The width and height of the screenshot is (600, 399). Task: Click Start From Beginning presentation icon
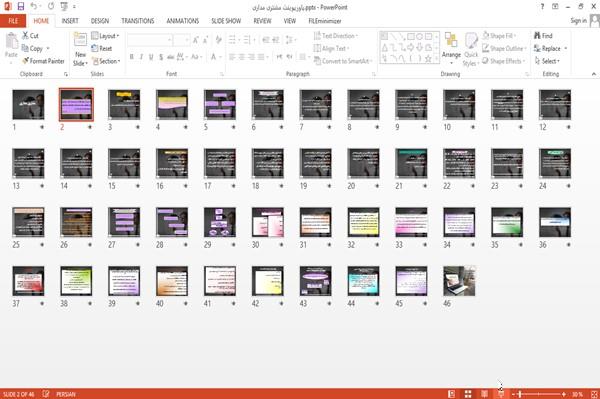[64, 7]
